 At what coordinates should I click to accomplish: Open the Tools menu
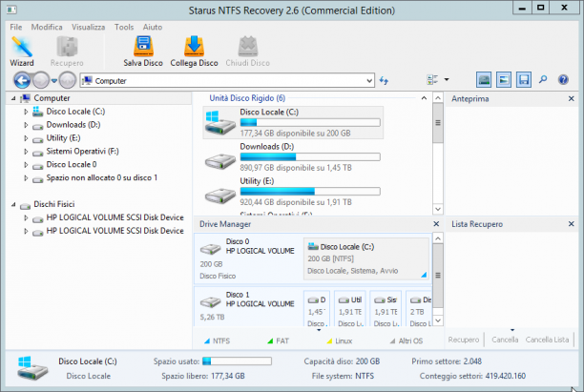click(124, 27)
